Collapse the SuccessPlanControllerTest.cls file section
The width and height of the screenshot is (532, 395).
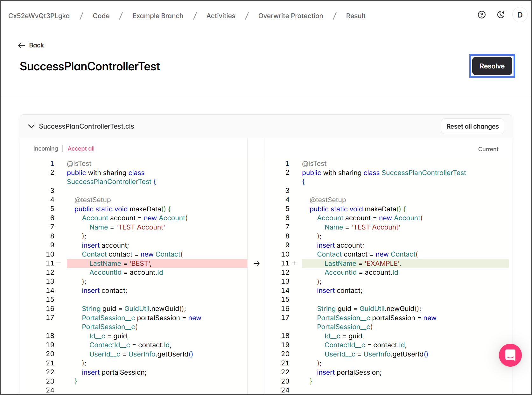[31, 126]
